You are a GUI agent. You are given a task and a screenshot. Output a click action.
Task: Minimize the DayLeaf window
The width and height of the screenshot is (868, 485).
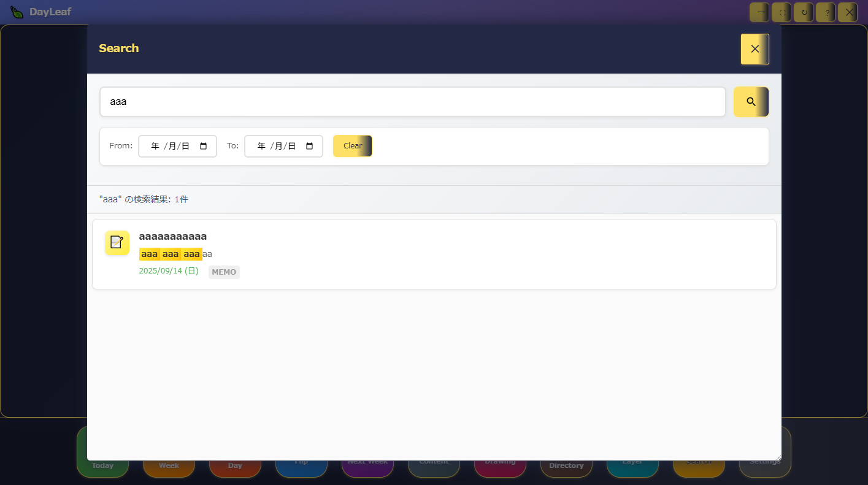pos(761,12)
